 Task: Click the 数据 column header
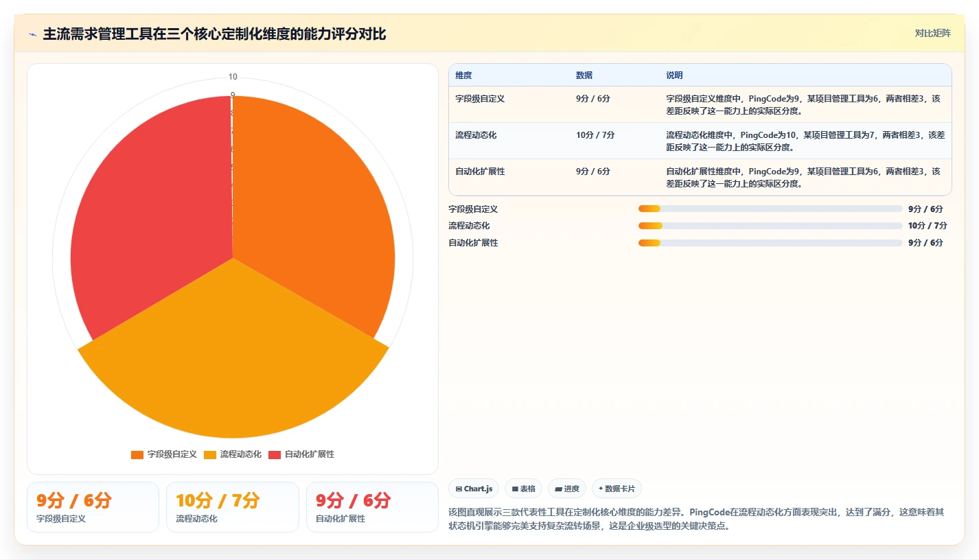click(x=584, y=75)
